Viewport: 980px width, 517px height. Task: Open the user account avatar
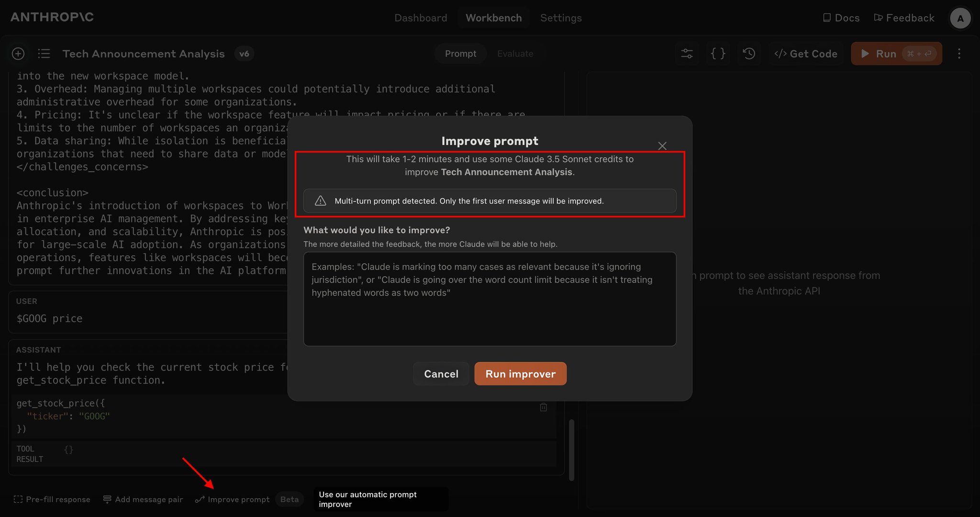click(x=960, y=18)
